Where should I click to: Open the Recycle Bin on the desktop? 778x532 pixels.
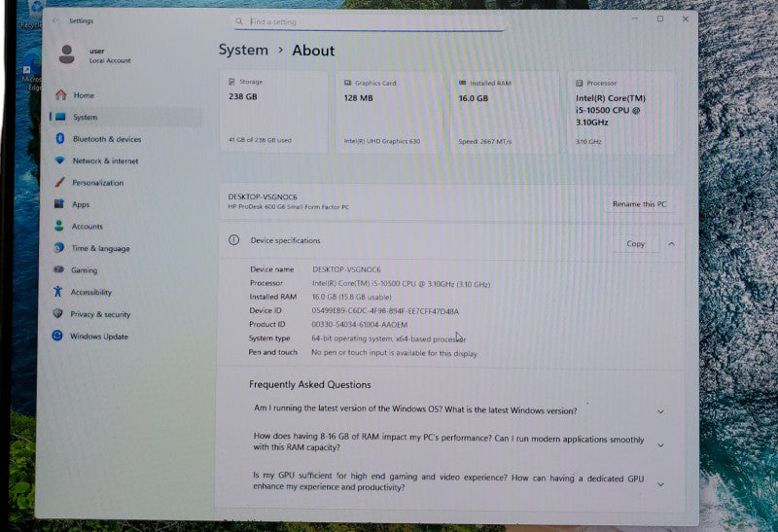coord(33,15)
